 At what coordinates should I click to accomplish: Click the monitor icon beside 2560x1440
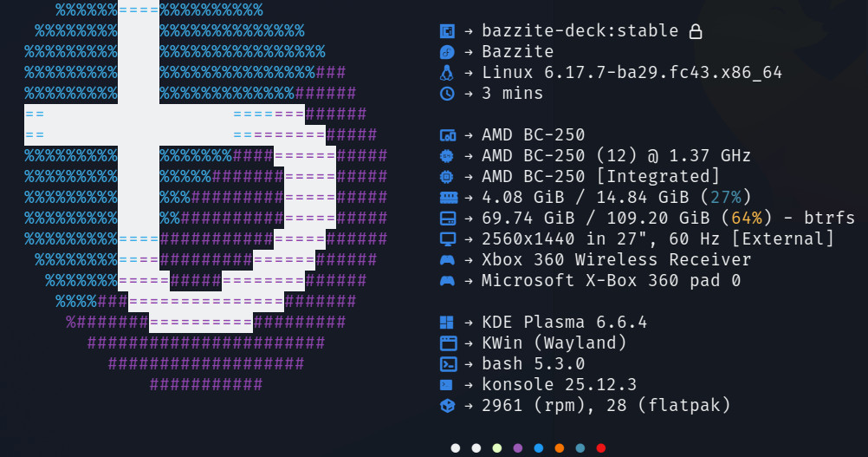[448, 239]
